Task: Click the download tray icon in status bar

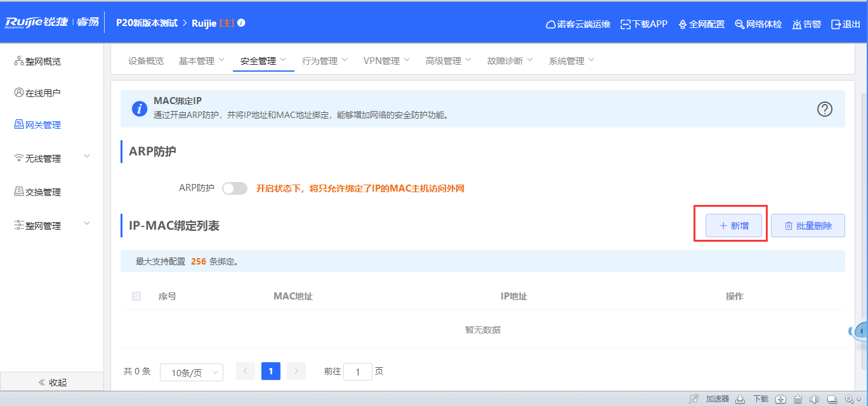Action: (x=740, y=399)
